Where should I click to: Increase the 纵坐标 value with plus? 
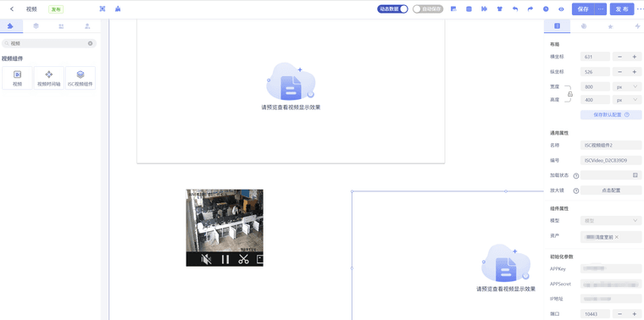click(x=634, y=72)
